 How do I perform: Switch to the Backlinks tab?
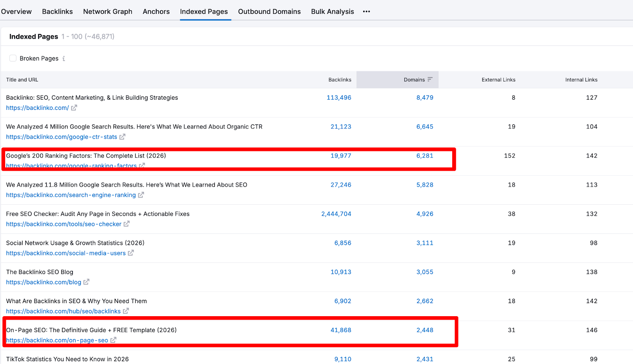click(57, 11)
